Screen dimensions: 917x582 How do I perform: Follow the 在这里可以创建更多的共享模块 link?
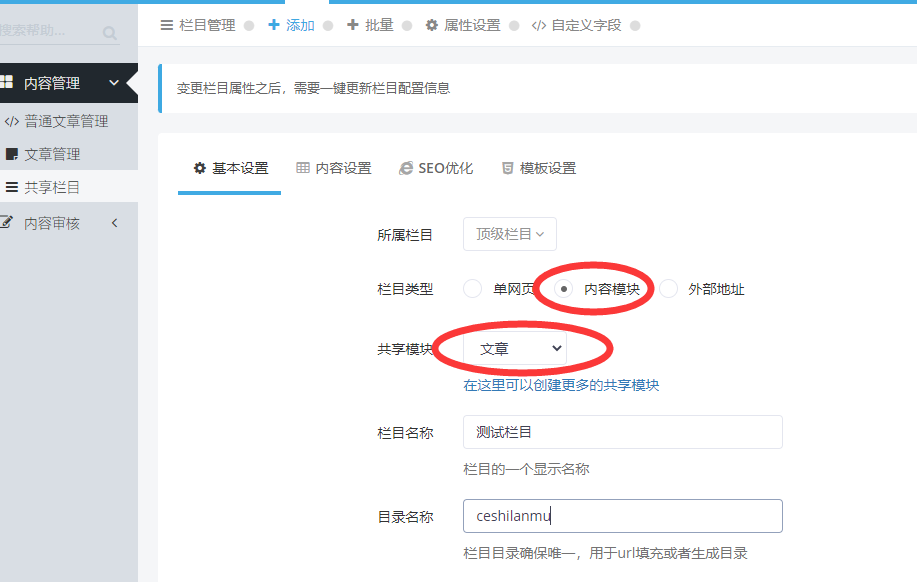[561, 385]
